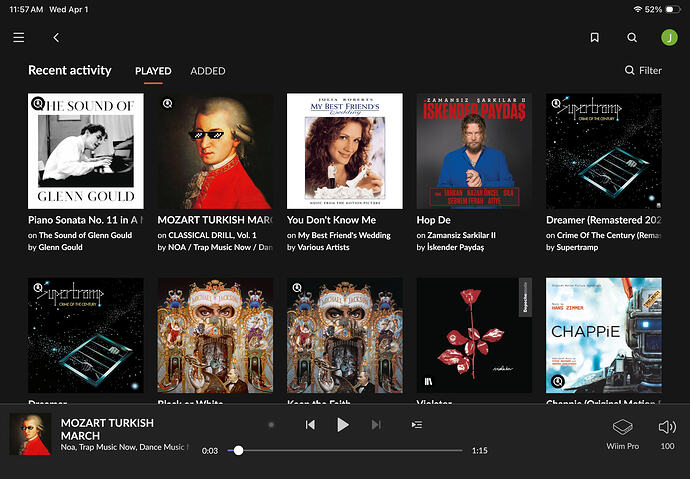This screenshot has width=690, height=479.
Task: Open album link Zamansız Sarkilar II
Action: pos(461,235)
